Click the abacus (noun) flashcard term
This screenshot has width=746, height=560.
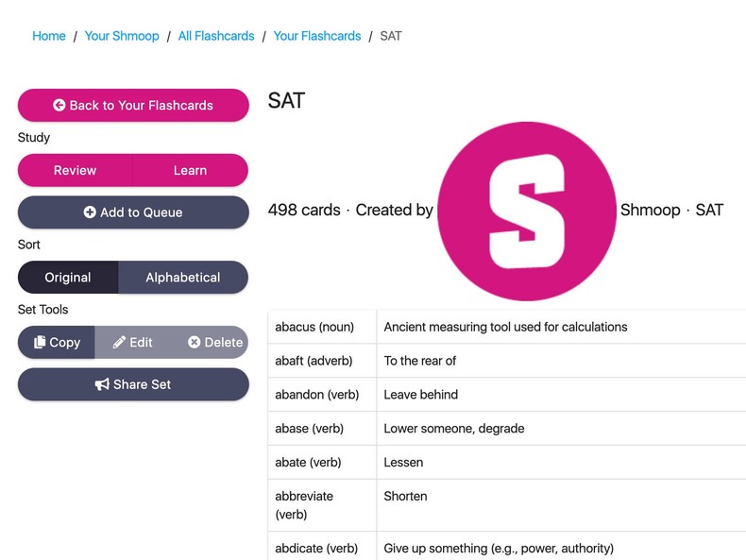[314, 327]
